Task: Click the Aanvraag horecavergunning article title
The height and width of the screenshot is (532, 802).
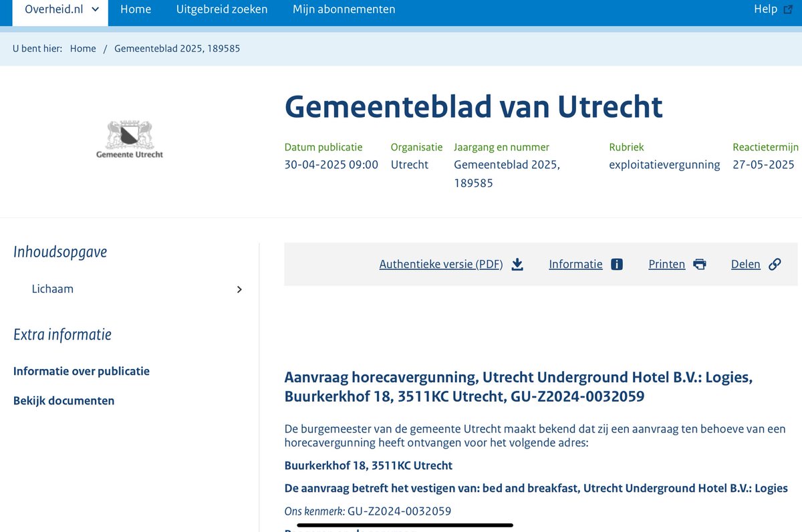Action: click(x=519, y=387)
